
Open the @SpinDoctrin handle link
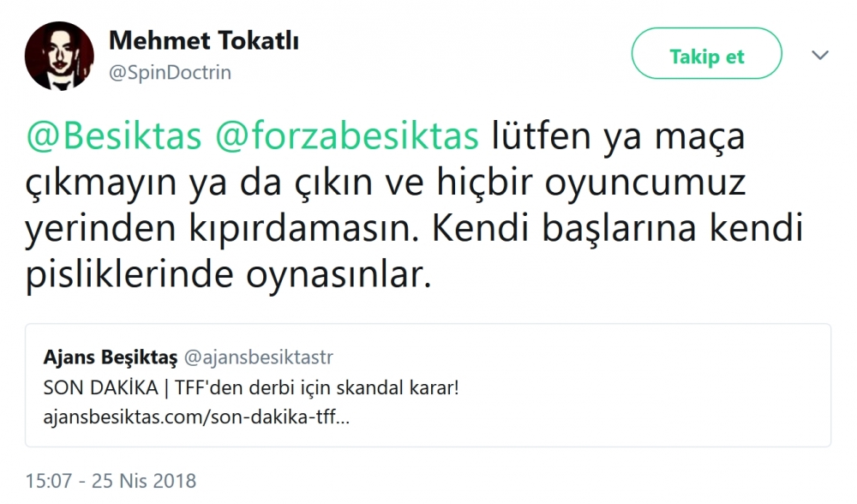pos(170,73)
